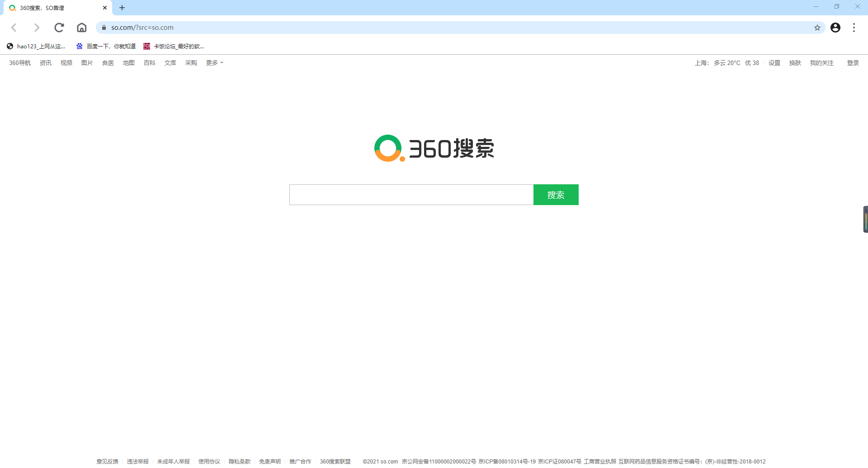The width and height of the screenshot is (868, 468).
Task: Click the 360搜索 logo
Action: [x=434, y=148]
